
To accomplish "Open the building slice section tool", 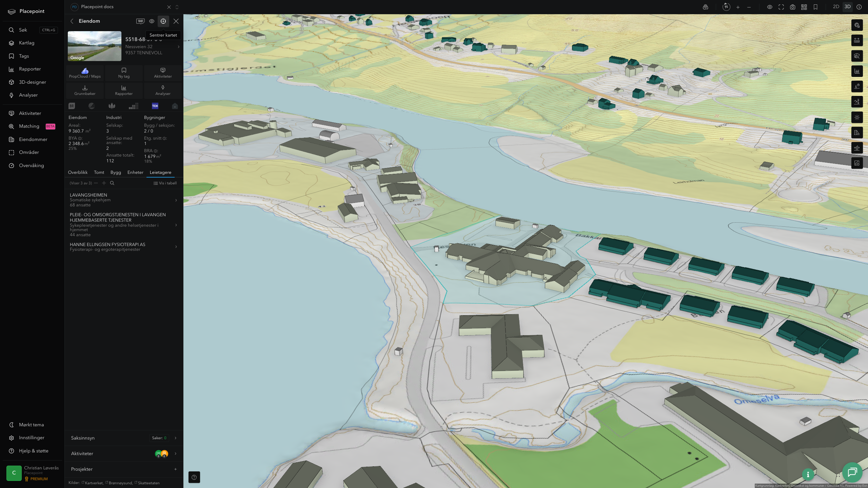I will tap(857, 148).
